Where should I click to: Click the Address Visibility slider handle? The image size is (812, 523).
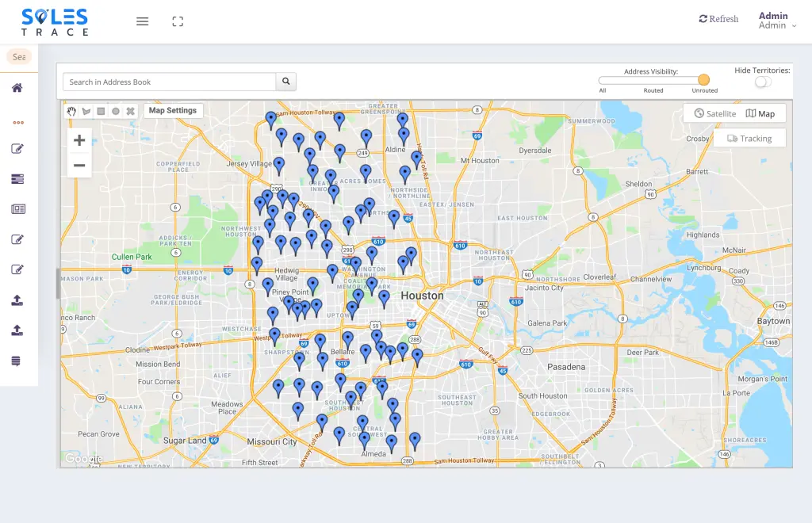pyautogui.click(x=703, y=80)
